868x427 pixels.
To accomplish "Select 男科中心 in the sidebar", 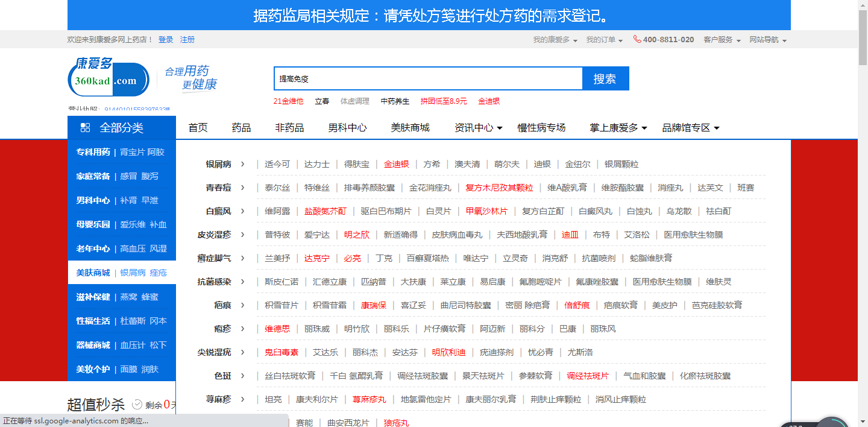I will pyautogui.click(x=93, y=200).
